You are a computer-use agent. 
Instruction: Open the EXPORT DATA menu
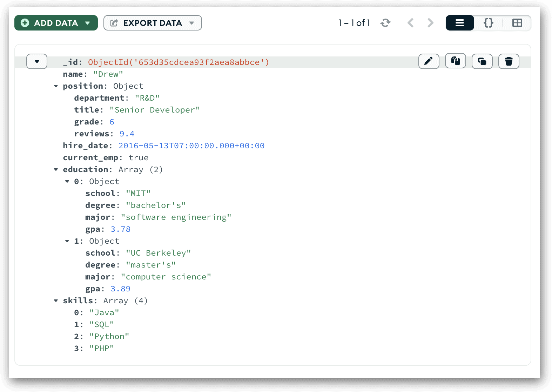153,23
